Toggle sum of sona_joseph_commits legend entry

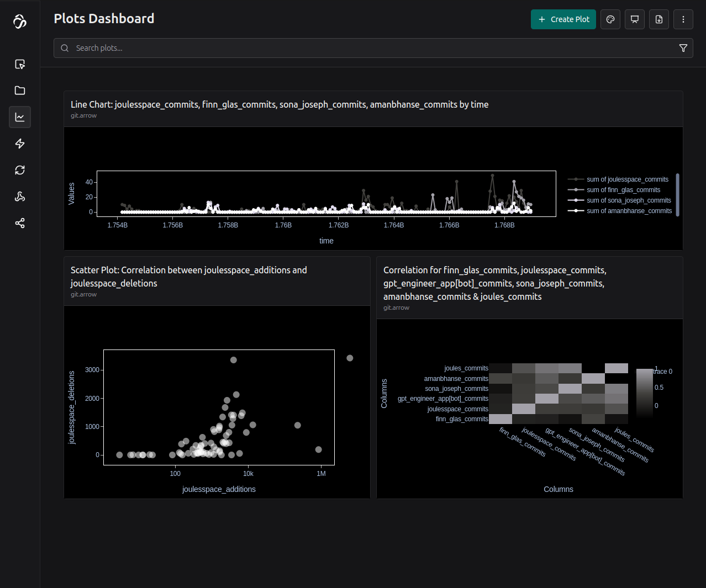(x=629, y=200)
